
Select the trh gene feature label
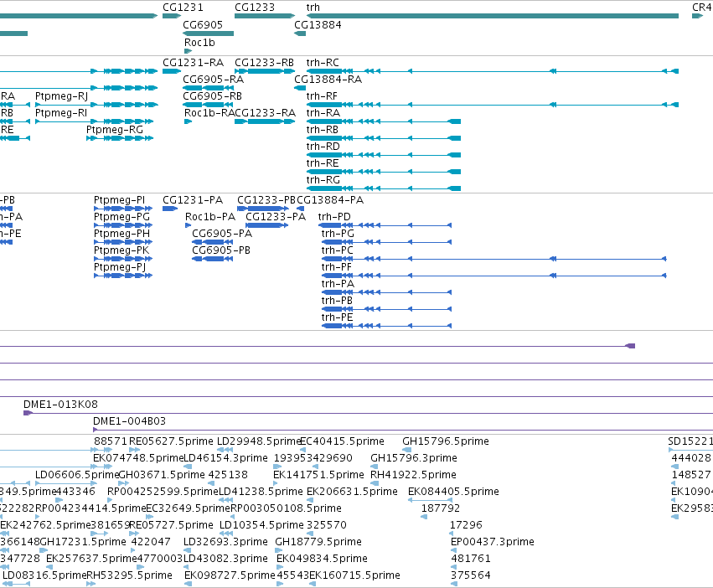(313, 8)
